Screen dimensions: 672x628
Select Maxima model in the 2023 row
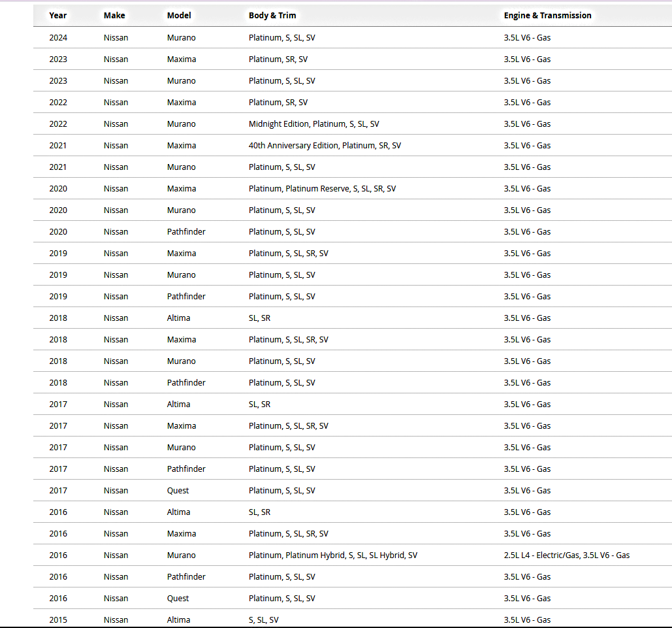point(182,59)
